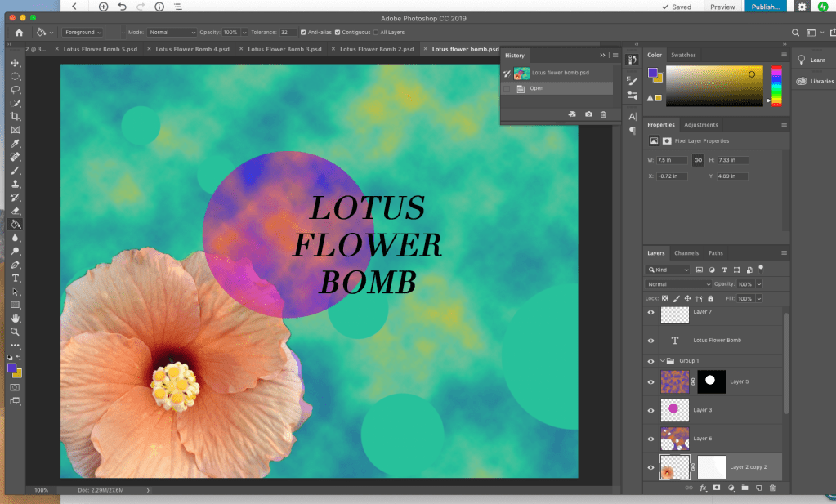Toggle the Contiguous checkbox
Viewport: 836px width, 504px height.
[338, 33]
